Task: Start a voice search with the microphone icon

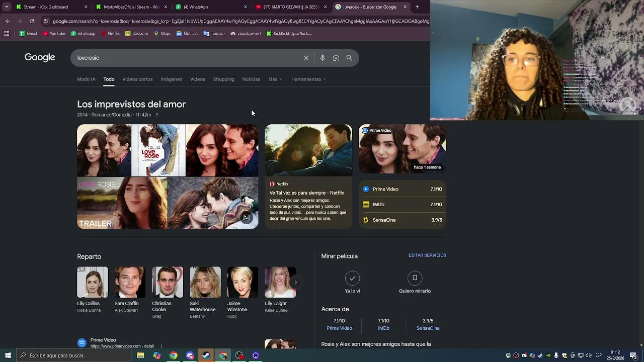Action: (x=323, y=58)
